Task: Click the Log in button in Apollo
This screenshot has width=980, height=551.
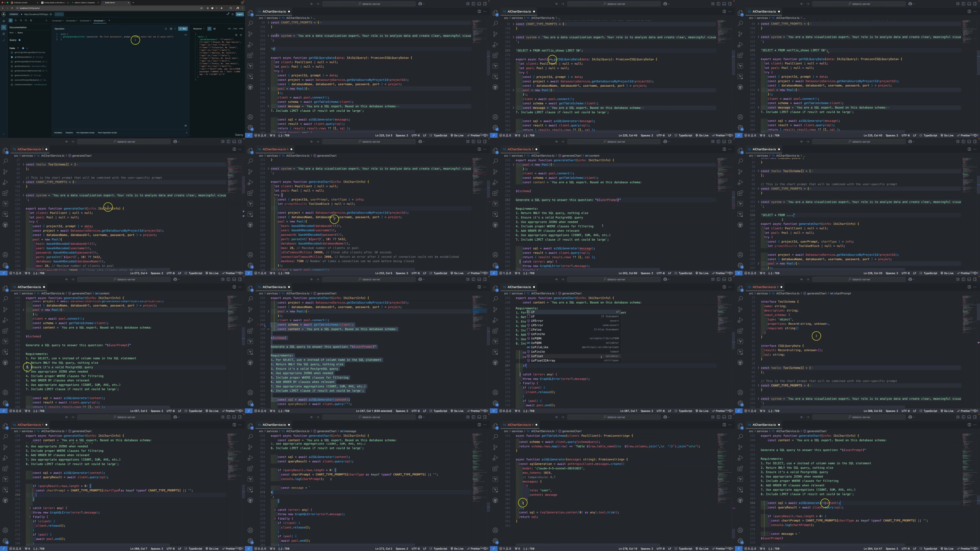Action: point(240,14)
